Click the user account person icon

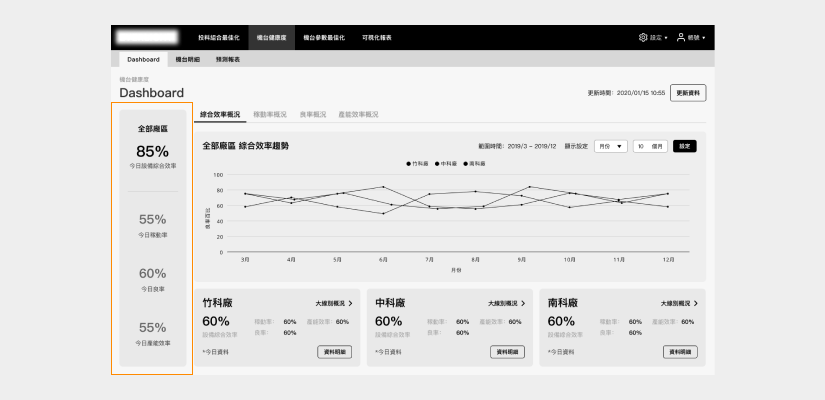tap(681, 37)
